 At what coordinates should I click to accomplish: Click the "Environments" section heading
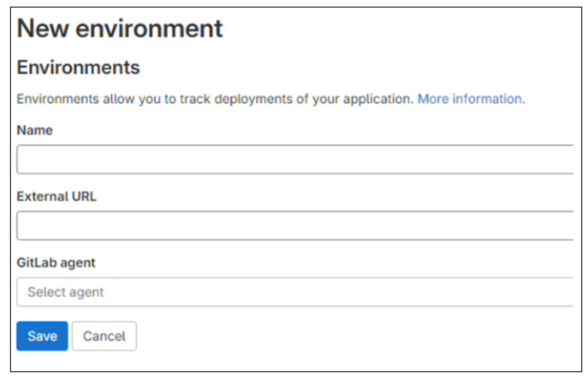click(x=78, y=67)
